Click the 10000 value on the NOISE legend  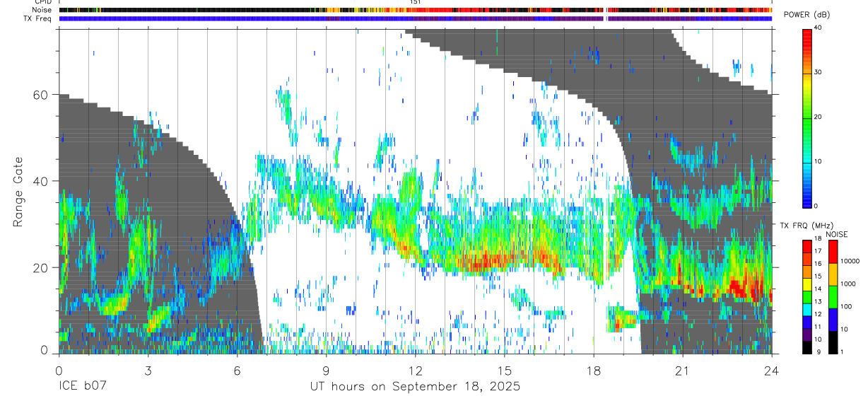(849, 261)
